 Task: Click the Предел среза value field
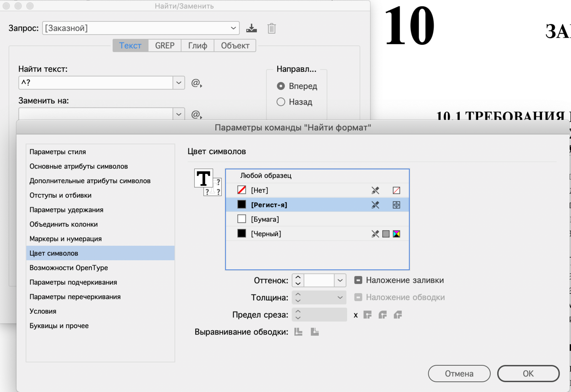point(325,315)
